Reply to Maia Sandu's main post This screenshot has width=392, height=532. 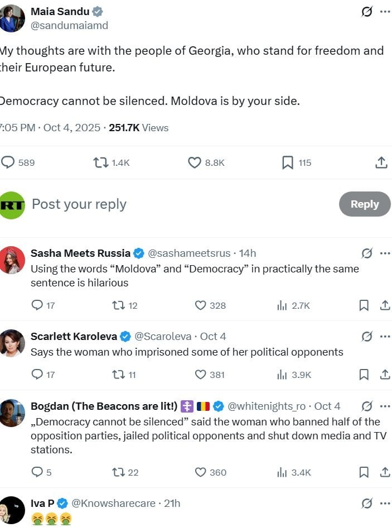(8, 162)
